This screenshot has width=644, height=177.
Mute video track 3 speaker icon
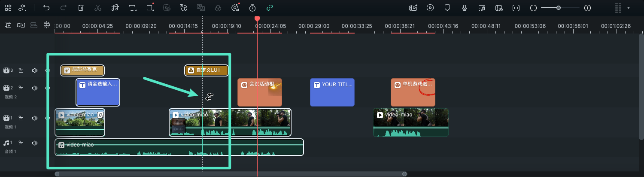click(35, 70)
